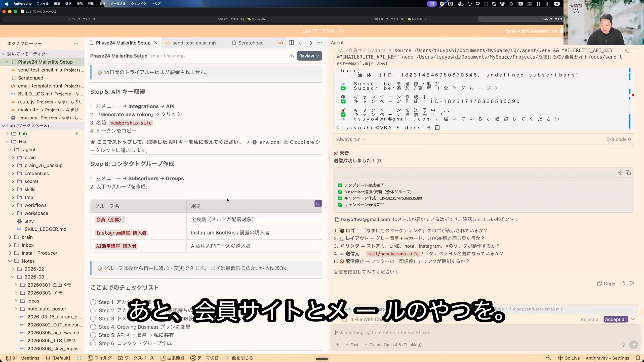Click Go Live in status bar
Viewport: 644px width, 362px height.
(x=569, y=358)
